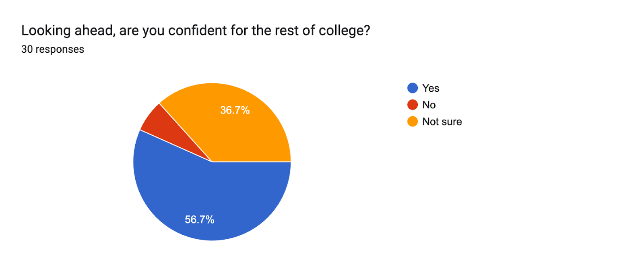Screen dimensions: 644x271
Task: Select the "Not sure" legend label text
Action: coord(442,122)
